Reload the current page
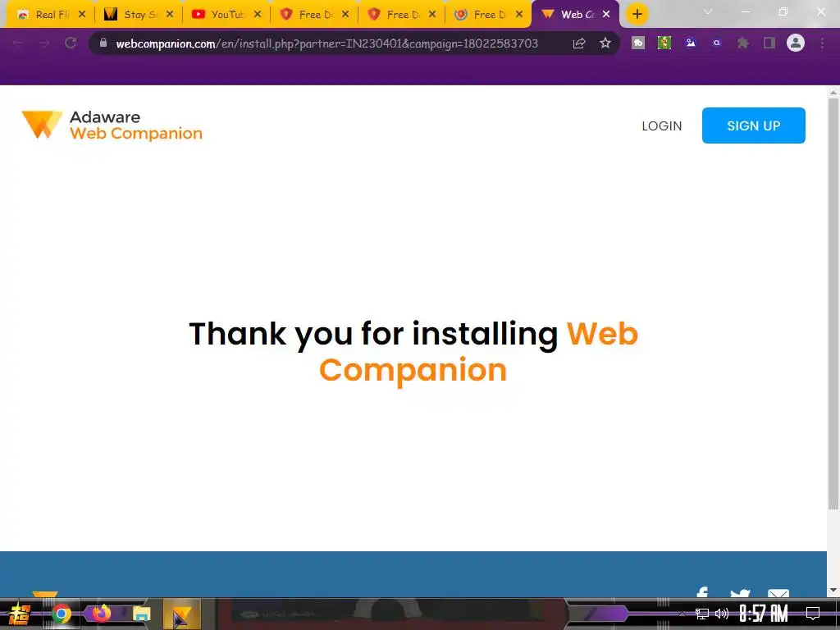The image size is (840, 630). tap(71, 43)
